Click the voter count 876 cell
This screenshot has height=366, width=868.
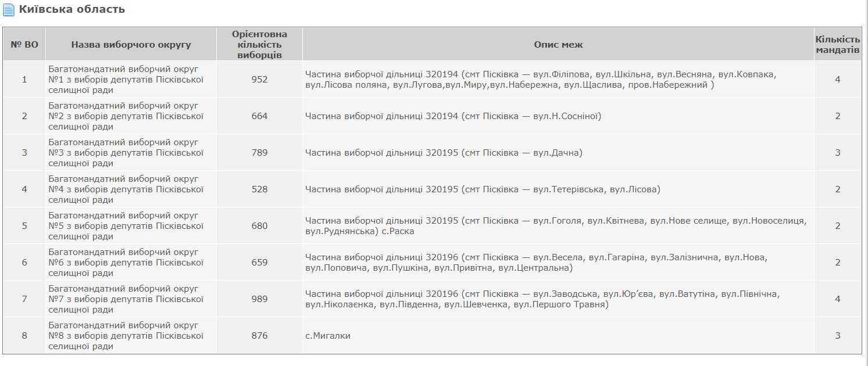point(259,336)
